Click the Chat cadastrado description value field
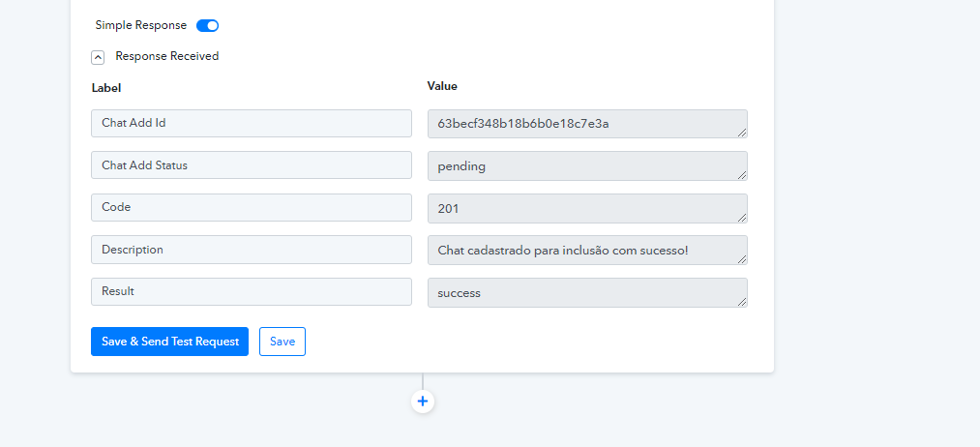The height and width of the screenshot is (447, 980). [x=587, y=250]
